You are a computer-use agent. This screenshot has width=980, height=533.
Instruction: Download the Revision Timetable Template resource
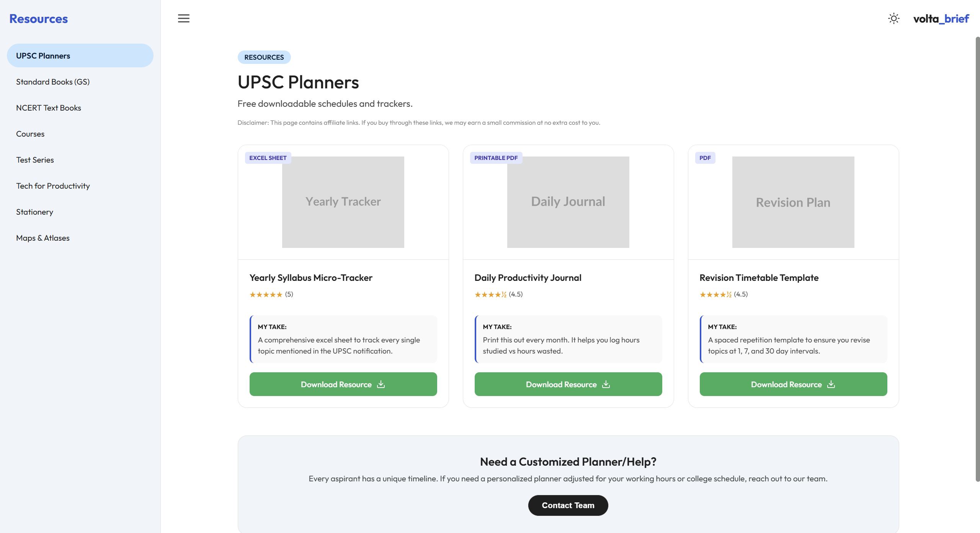[x=793, y=384]
